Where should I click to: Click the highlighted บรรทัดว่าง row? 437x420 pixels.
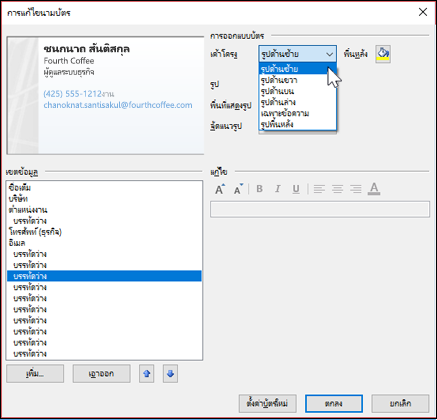pyautogui.click(x=104, y=276)
